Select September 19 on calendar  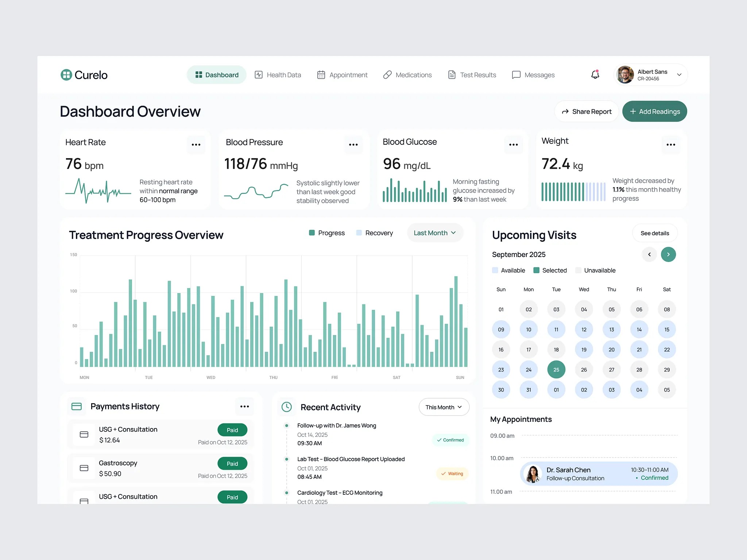tap(584, 350)
